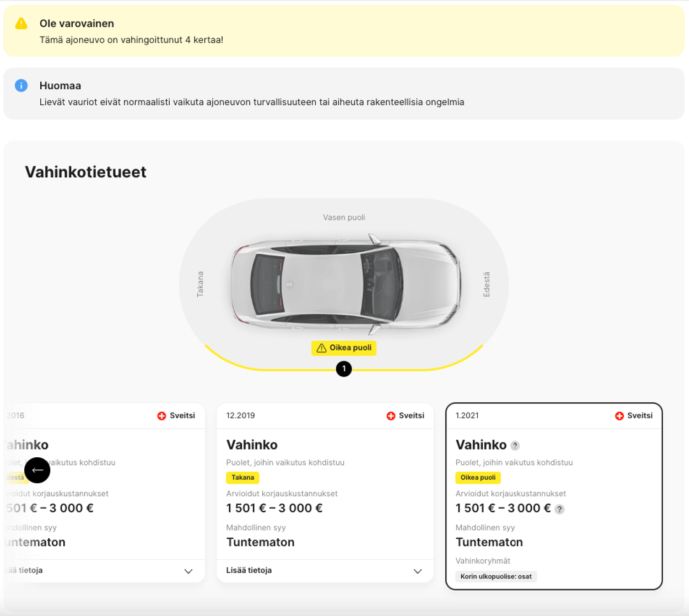The image size is (689, 616).
Task: Click the warning triangle inside the Oikea puoli label
Action: coord(320,348)
